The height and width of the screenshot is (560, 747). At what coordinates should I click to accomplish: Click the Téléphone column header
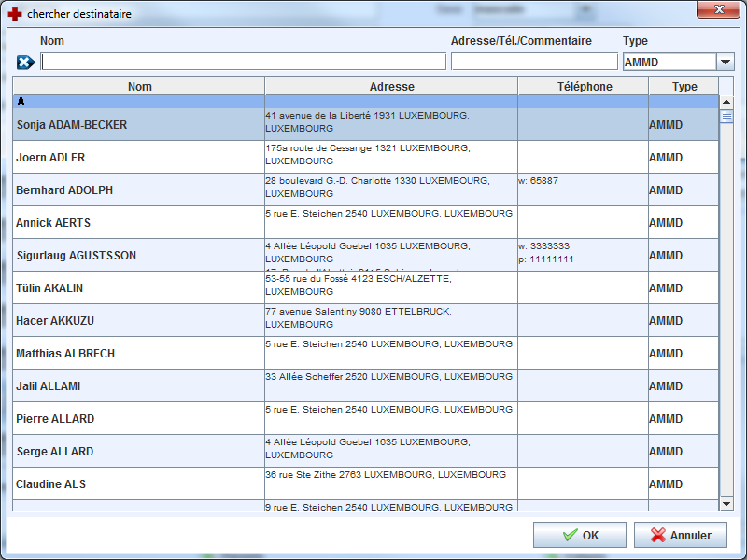click(584, 86)
